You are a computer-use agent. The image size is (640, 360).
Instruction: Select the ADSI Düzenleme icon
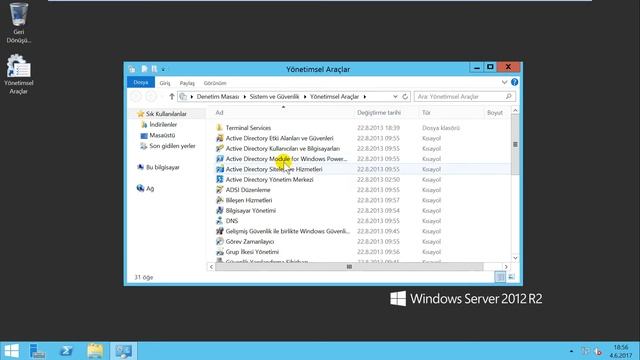[219, 190]
